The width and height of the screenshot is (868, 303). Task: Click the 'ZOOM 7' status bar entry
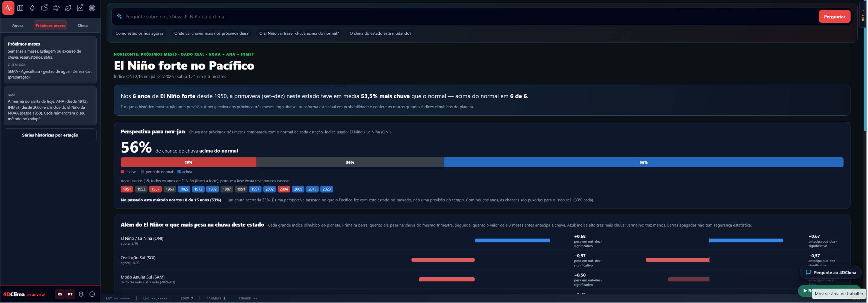[187, 298]
